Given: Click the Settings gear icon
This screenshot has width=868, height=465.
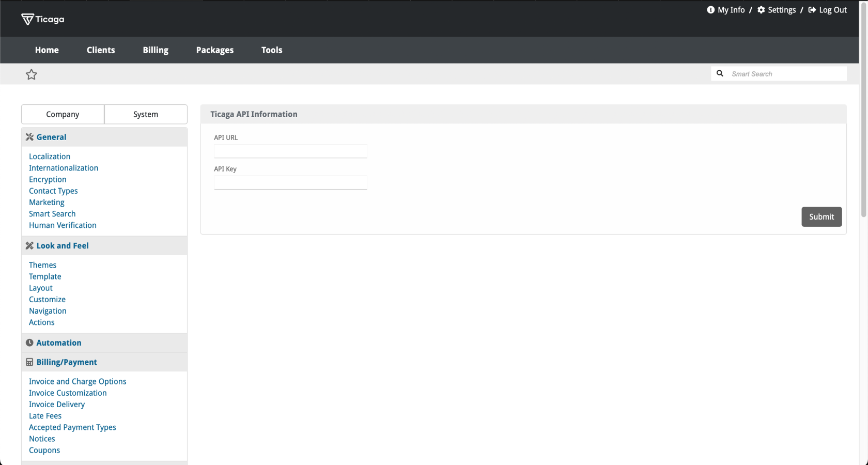Looking at the screenshot, I should pos(761,10).
